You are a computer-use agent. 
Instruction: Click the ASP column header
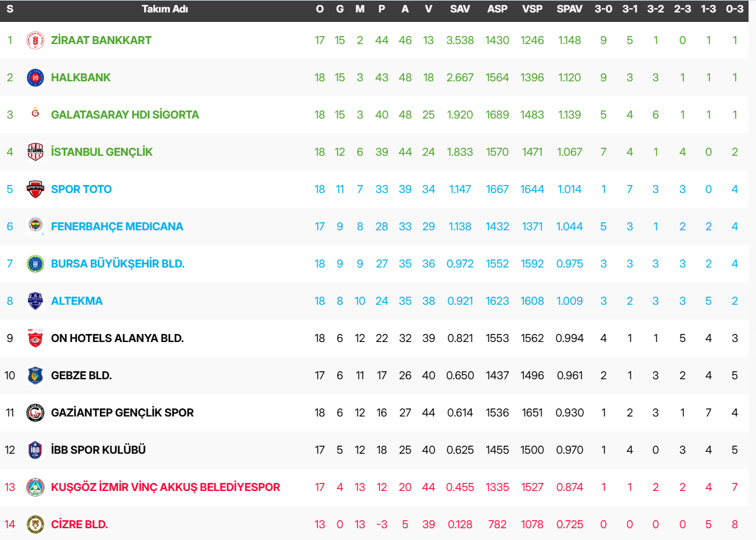[497, 9]
